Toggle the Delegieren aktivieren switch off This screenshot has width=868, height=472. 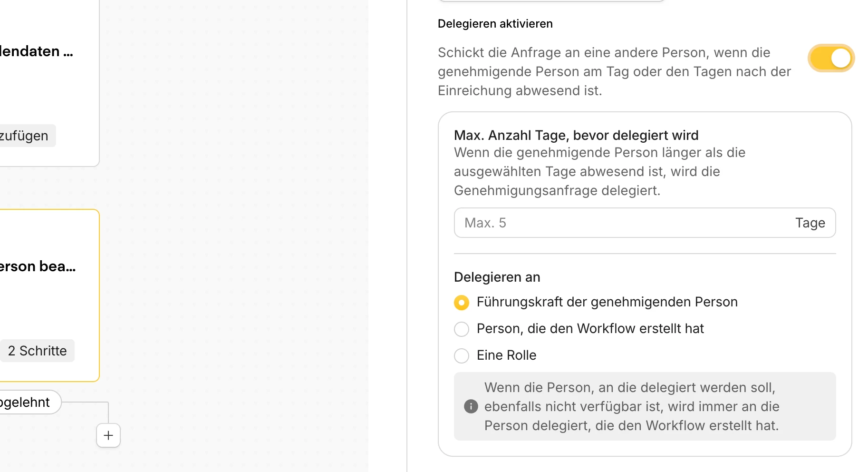point(831,58)
